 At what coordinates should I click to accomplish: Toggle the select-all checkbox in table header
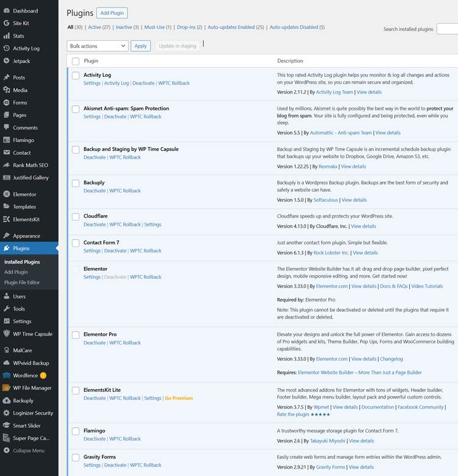76,61
